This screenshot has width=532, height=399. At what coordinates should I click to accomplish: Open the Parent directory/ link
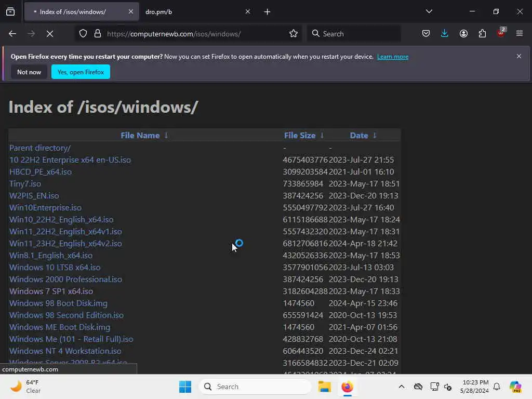point(39,148)
